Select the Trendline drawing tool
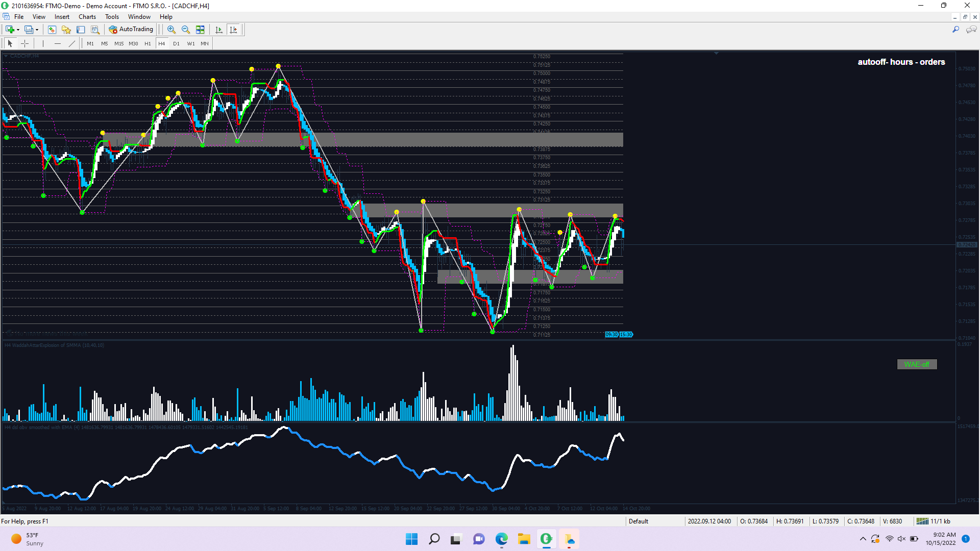This screenshot has height=551, width=980. click(72, 43)
